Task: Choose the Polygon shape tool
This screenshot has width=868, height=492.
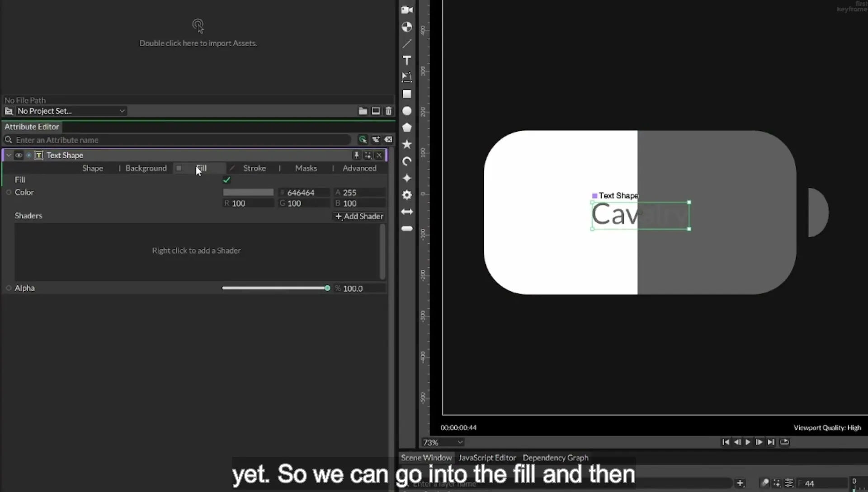Action: (407, 128)
